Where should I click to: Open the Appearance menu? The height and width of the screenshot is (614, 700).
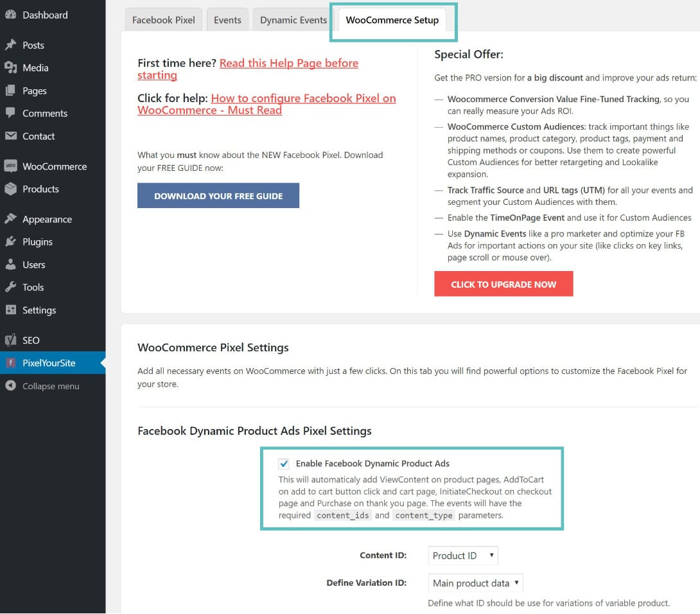click(47, 219)
